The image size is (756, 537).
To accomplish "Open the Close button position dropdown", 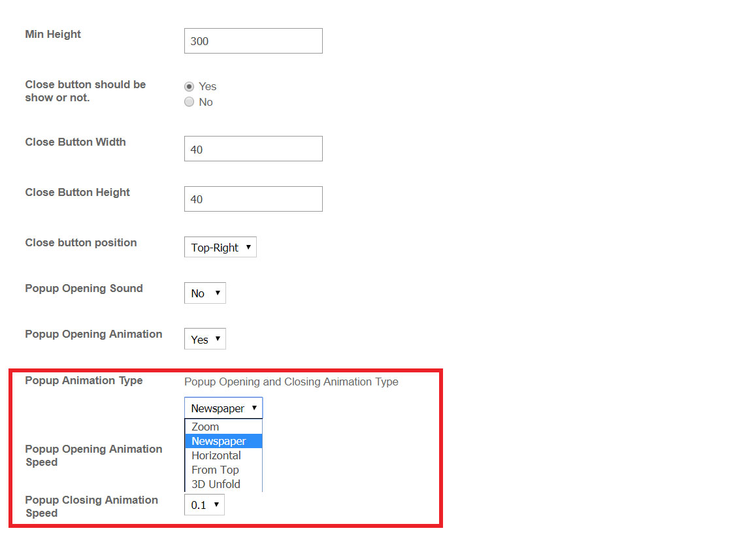I will click(220, 247).
